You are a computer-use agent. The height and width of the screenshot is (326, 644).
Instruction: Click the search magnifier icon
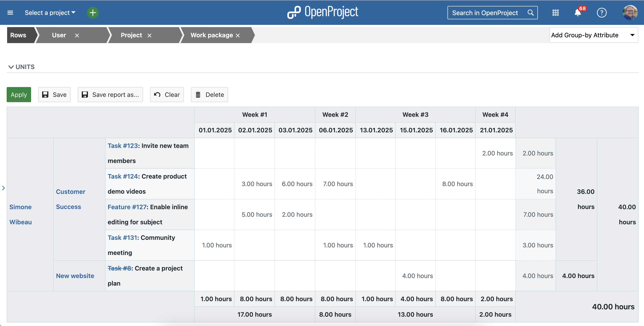pyautogui.click(x=531, y=12)
